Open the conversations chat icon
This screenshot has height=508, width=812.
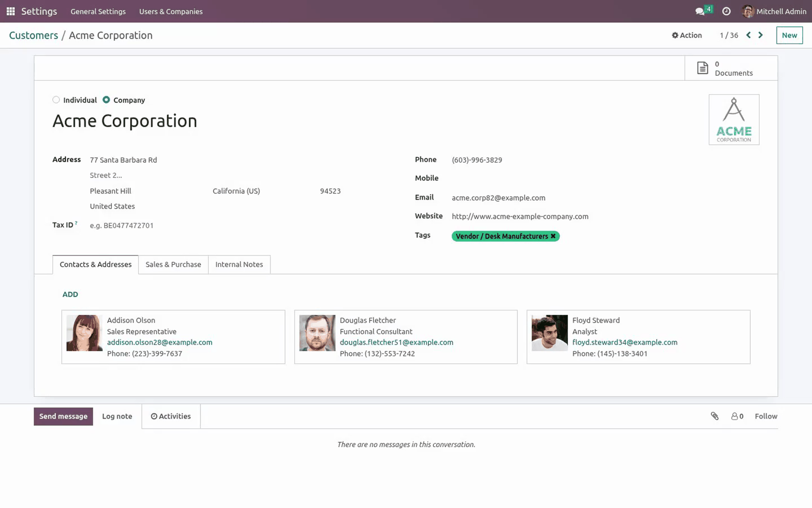[x=700, y=11]
